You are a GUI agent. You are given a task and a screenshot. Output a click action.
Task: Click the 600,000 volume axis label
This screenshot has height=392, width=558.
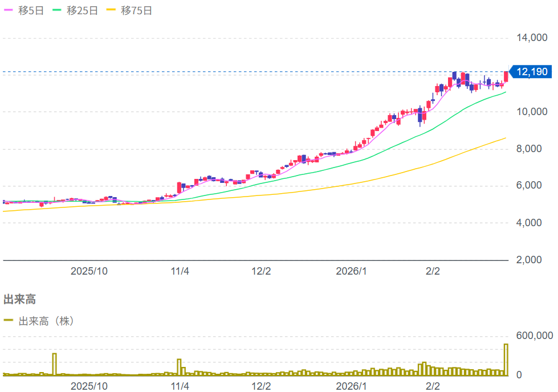click(x=534, y=336)
